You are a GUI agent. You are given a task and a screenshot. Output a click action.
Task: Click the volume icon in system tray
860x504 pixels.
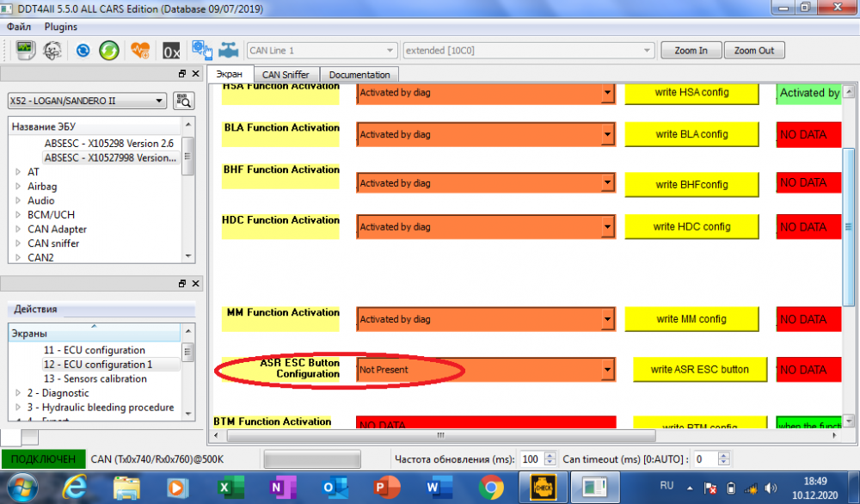coord(771,488)
